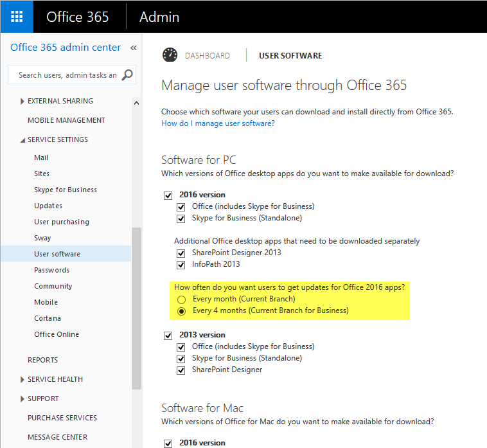Click the sidebar scroll up arrow
This screenshot has width=487, height=448.
[x=136, y=103]
